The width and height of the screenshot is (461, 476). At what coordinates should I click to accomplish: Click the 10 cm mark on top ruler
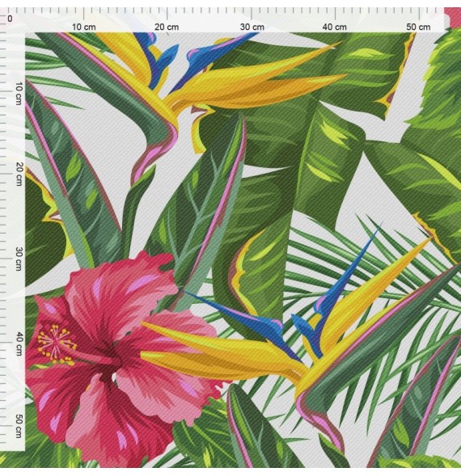(83, 27)
